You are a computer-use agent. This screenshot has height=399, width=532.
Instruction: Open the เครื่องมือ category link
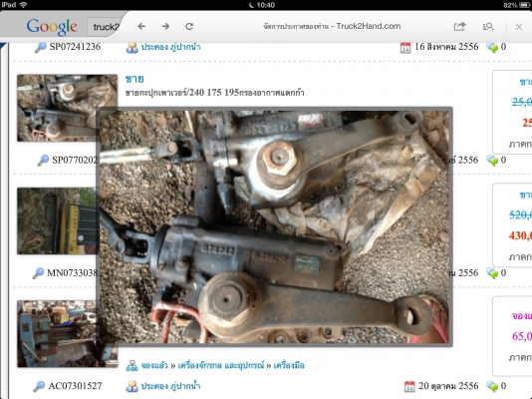289,365
